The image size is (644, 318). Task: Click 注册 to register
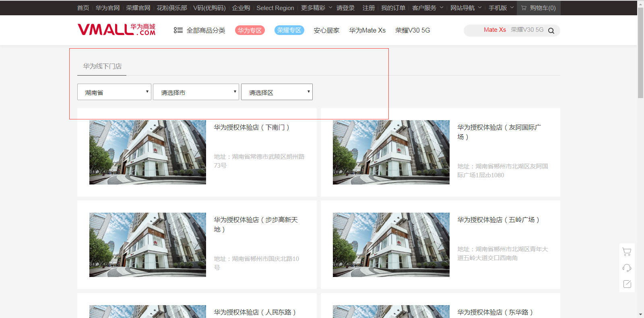pos(369,8)
